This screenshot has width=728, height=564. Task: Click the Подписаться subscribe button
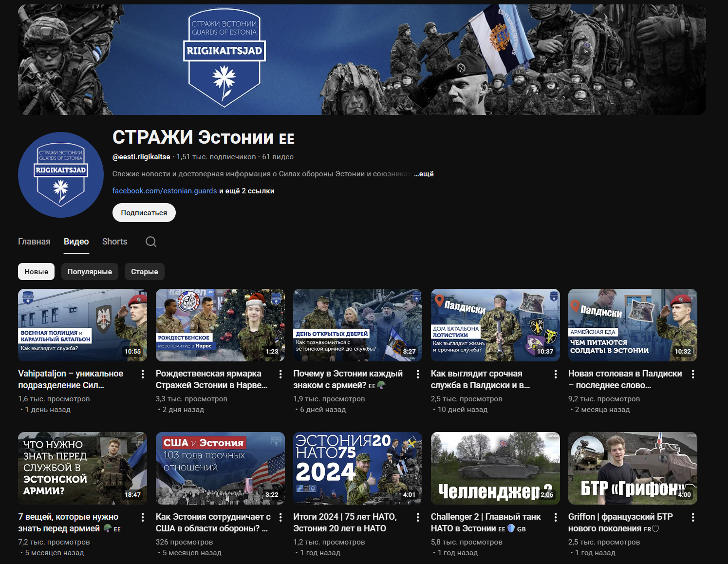coord(144,213)
